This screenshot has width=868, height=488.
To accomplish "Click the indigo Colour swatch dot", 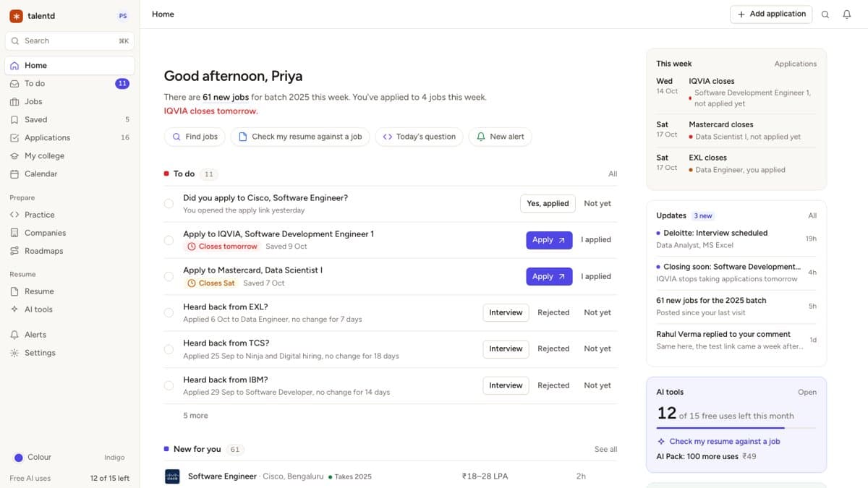I will [x=18, y=458].
